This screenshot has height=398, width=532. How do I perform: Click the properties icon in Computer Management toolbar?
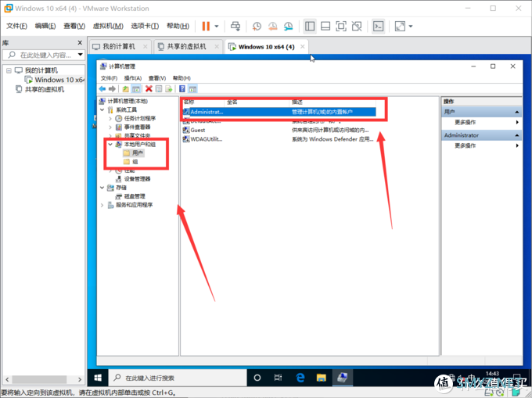point(159,89)
